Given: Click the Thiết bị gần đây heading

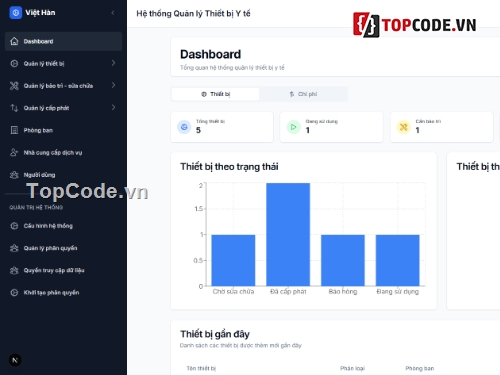Looking at the screenshot, I should [215, 334].
